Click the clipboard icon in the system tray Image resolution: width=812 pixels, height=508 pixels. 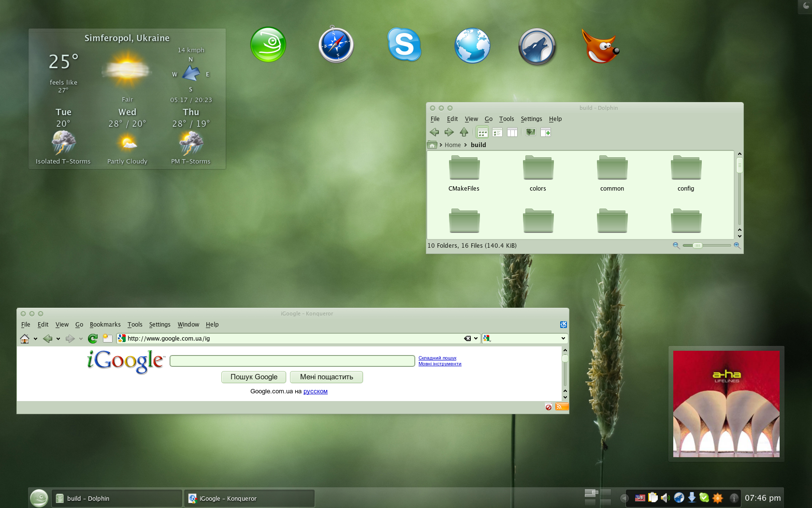point(653,498)
